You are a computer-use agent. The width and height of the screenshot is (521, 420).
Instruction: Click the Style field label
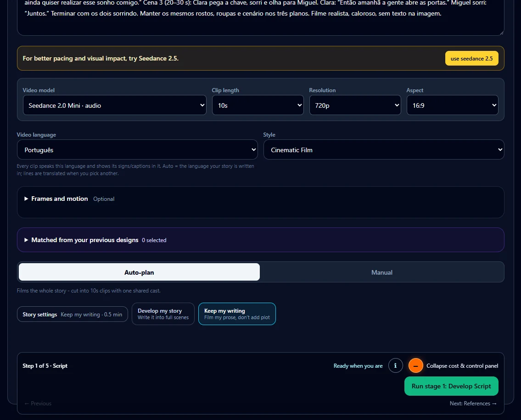(x=269, y=134)
